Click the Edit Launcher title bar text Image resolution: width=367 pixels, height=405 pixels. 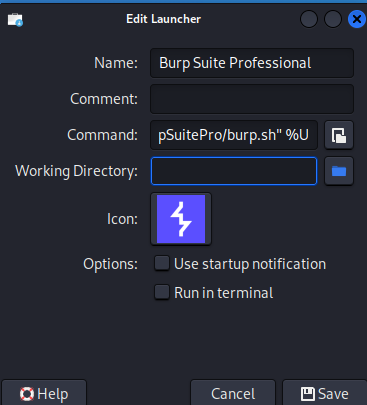[x=163, y=19]
